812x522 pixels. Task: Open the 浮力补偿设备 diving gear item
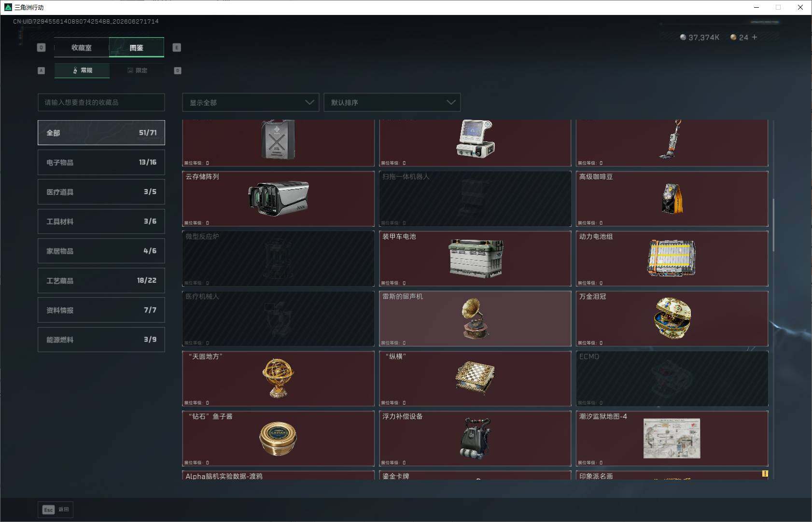475,438
